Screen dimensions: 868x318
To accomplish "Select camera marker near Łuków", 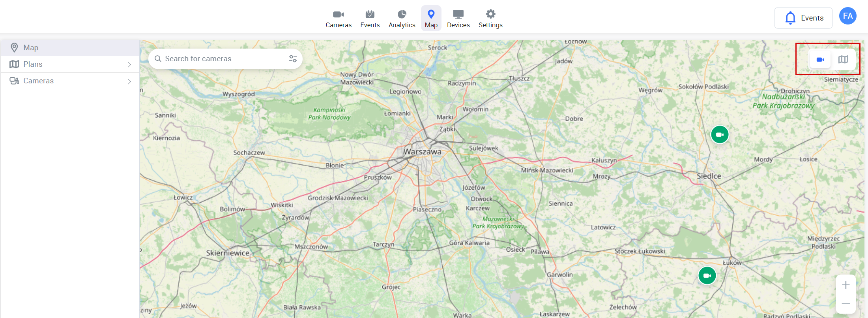I will tap(707, 276).
